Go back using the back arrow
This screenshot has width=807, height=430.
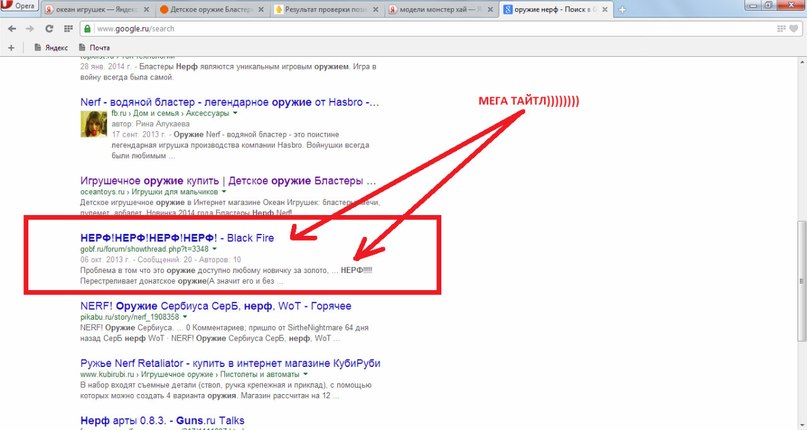pyautogui.click(x=12, y=29)
